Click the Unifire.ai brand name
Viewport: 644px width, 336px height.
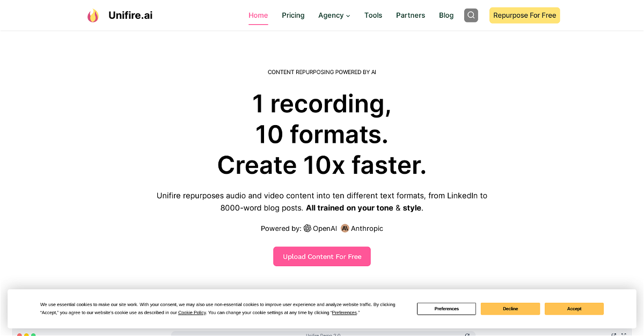point(130,16)
